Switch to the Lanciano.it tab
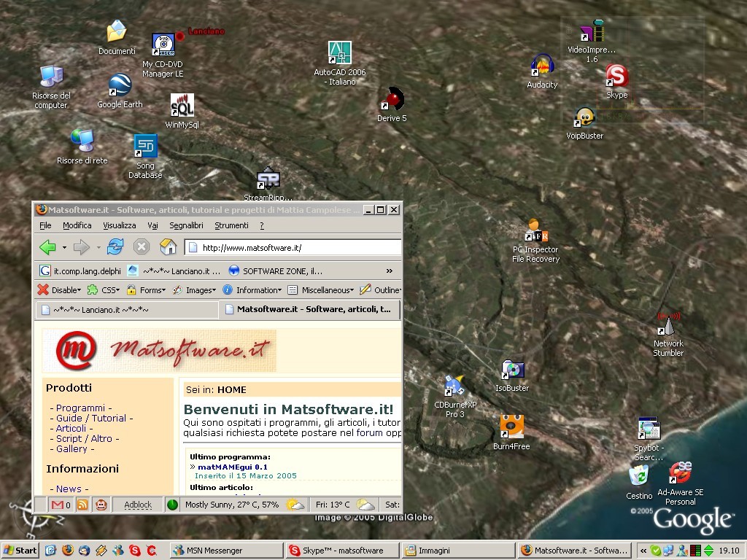The width and height of the screenshot is (747, 560). click(127, 309)
